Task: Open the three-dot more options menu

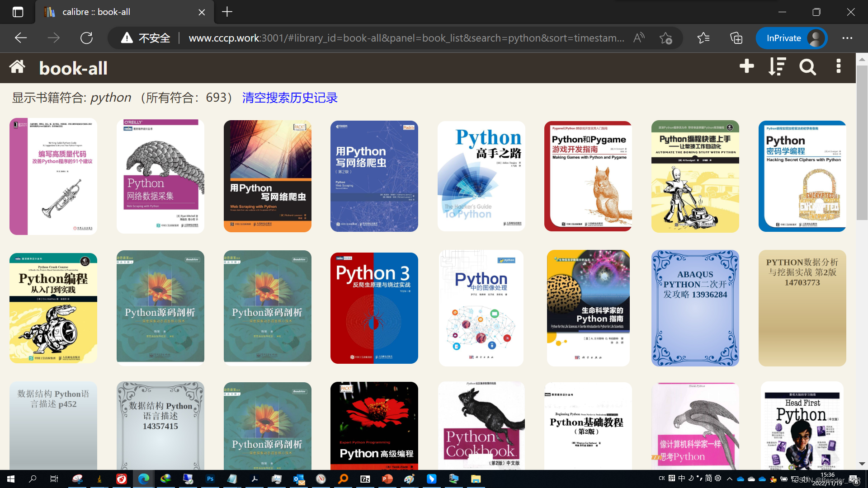Action: click(x=839, y=66)
